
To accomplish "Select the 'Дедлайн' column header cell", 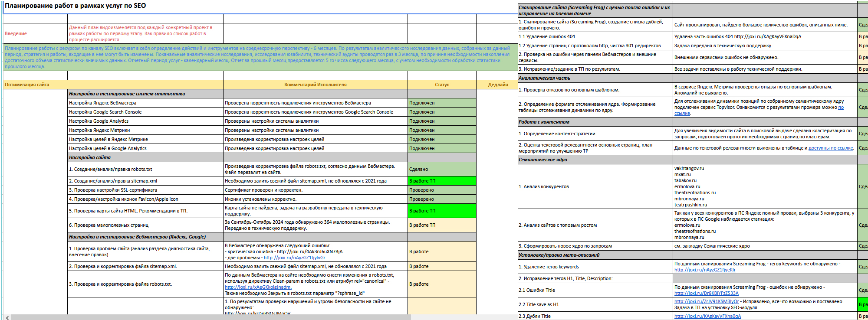I will point(497,85).
